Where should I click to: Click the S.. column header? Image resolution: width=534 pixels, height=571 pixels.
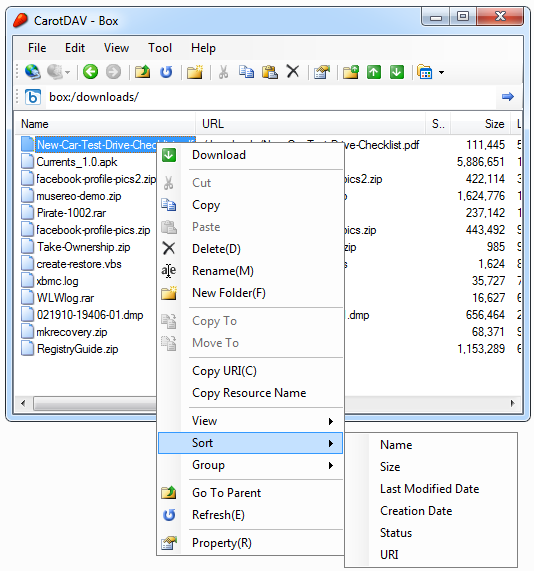click(x=438, y=124)
